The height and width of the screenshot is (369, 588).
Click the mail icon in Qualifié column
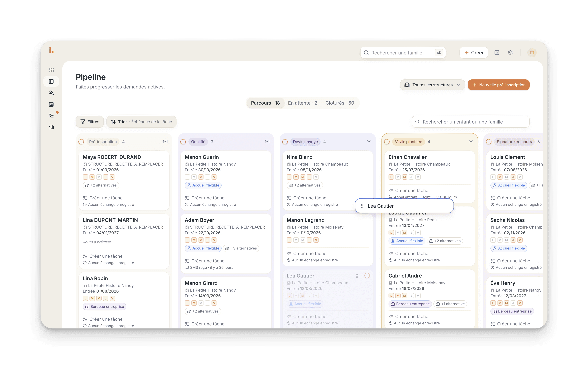click(267, 142)
